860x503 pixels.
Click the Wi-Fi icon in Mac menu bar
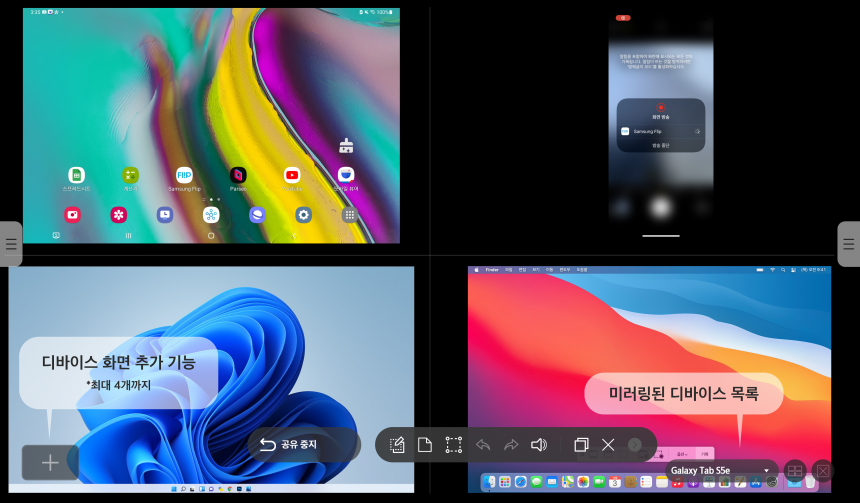pyautogui.click(x=772, y=270)
